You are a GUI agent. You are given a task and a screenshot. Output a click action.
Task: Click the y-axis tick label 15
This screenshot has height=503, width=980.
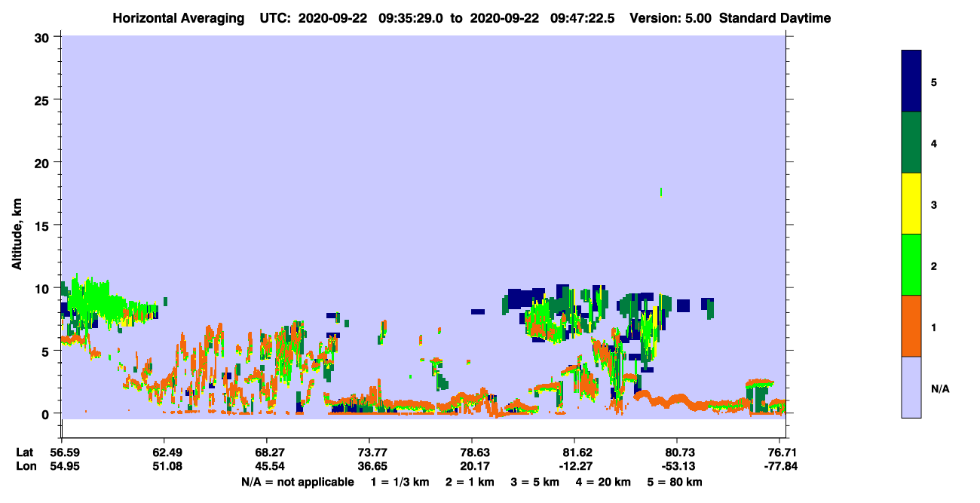43,225
